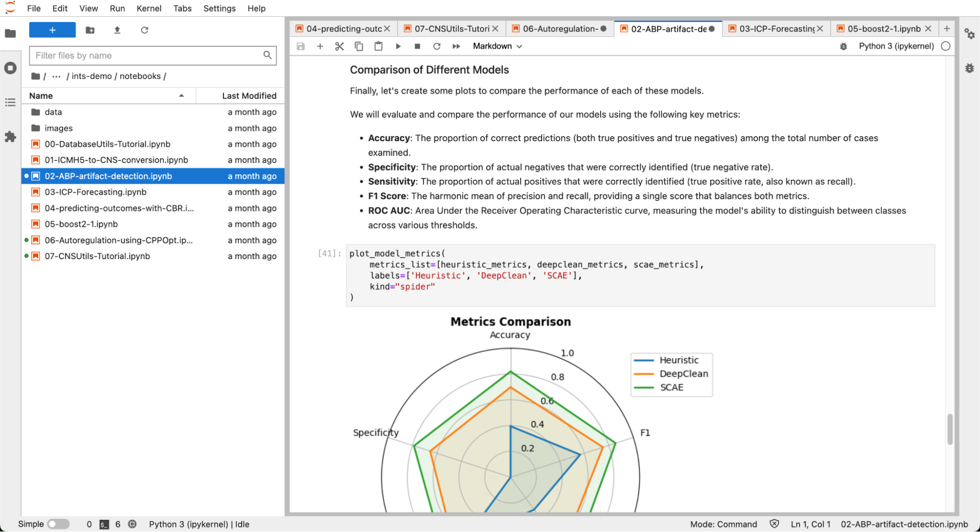Expand the collapsed path ellipsis breadcrumb
This screenshot has height=532, width=980.
56,76
